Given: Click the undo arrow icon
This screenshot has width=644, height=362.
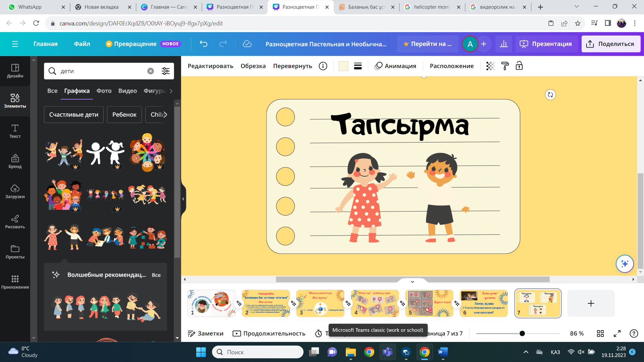Looking at the screenshot, I should pyautogui.click(x=204, y=44).
